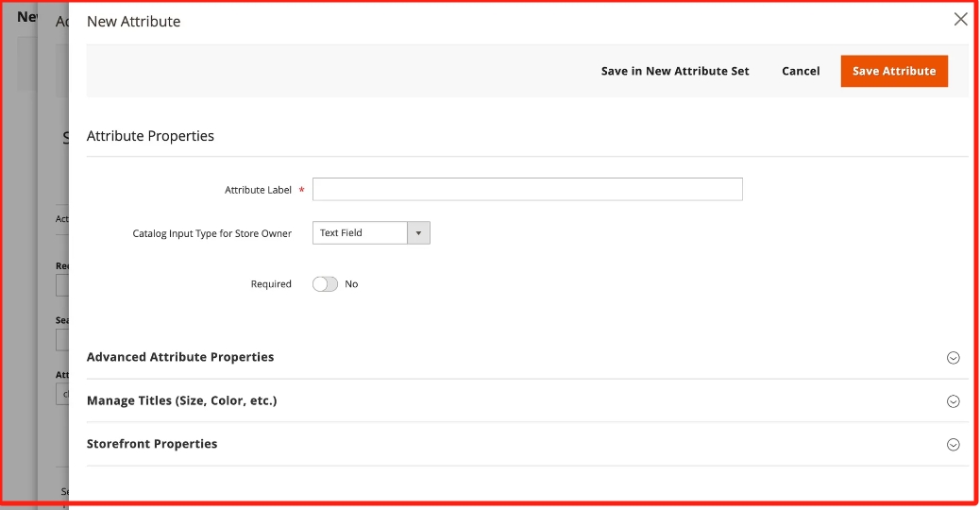
Task: Toggle the Required switch on
Action: click(x=325, y=283)
